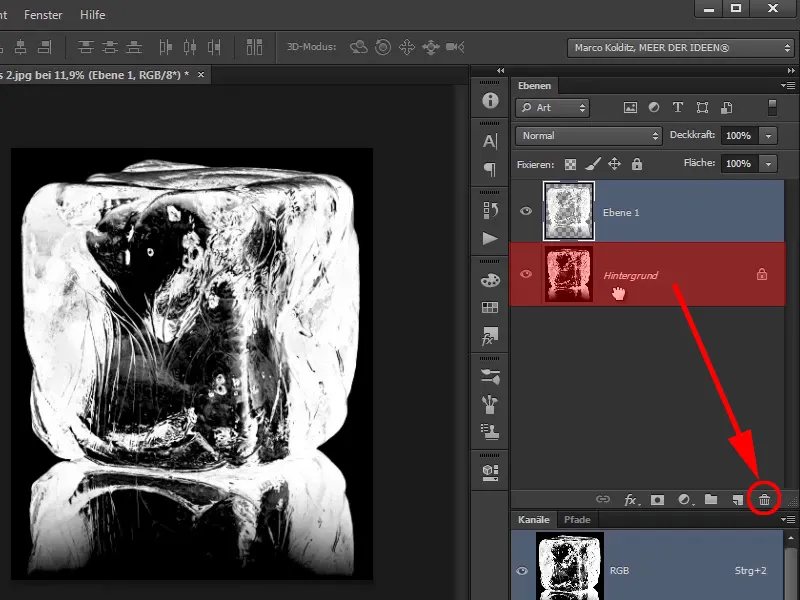Click the auto-align layers icon
This screenshot has width=800, height=600.
click(254, 47)
